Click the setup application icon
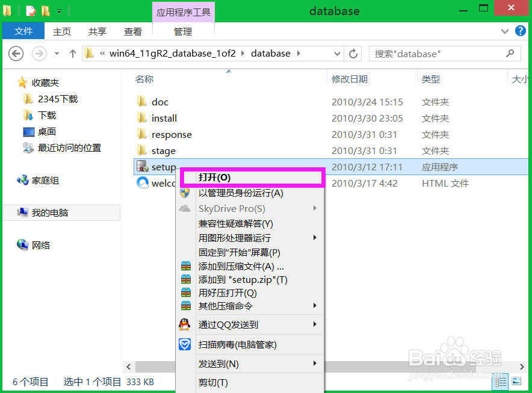 pyautogui.click(x=143, y=166)
